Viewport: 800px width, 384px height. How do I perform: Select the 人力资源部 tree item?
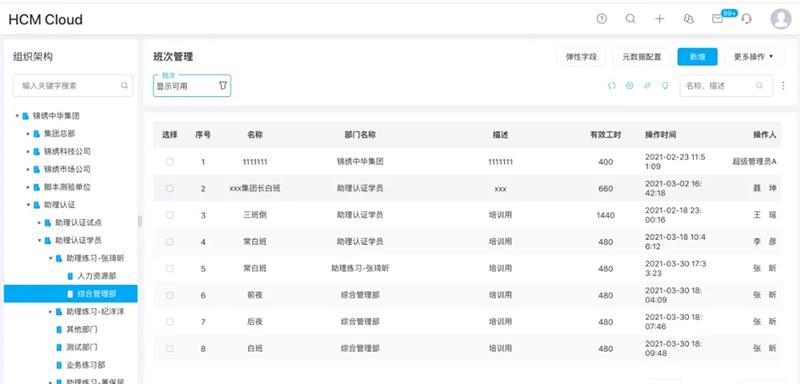[x=97, y=276]
